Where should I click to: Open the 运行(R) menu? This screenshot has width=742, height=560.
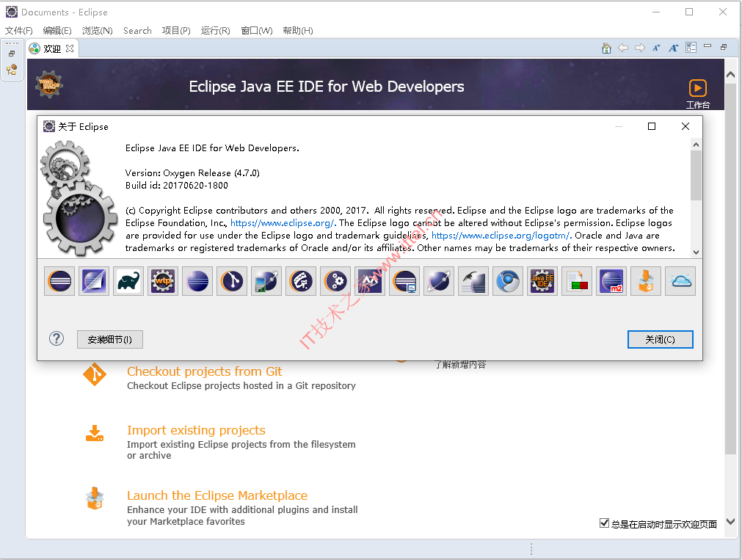click(215, 31)
